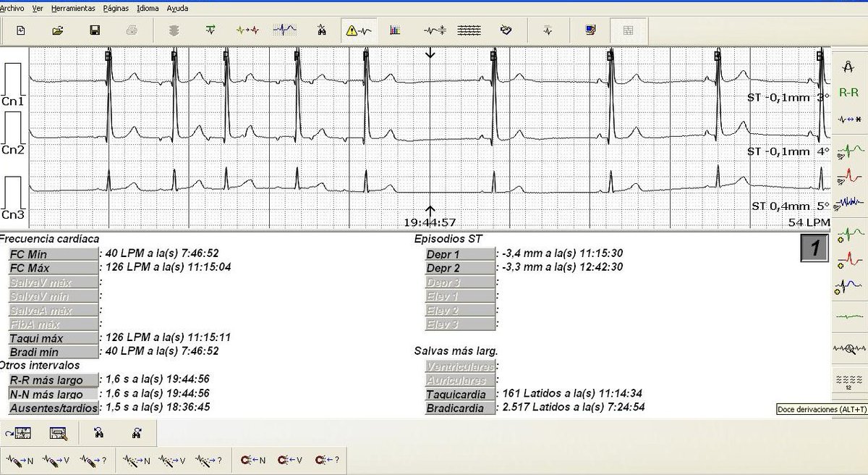The width and height of the screenshot is (868, 475).
Task: Click the ST level toolbar icon
Action: click(x=548, y=30)
